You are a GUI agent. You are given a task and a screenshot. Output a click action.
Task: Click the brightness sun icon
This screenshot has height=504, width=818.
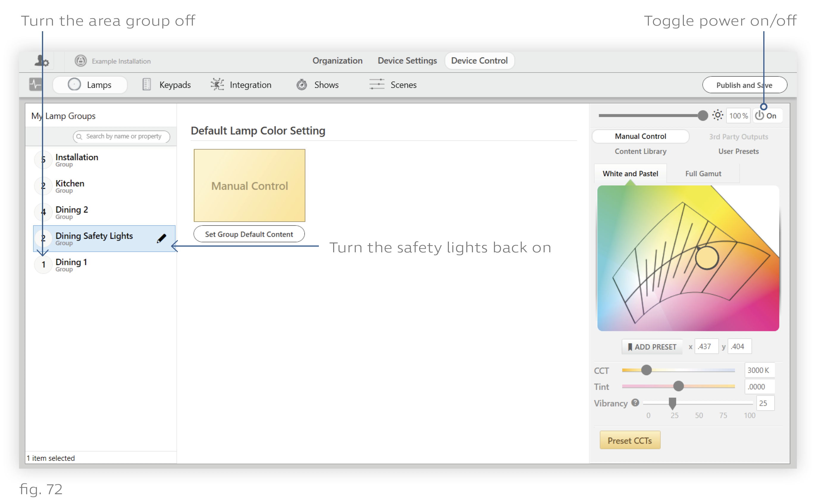pos(717,115)
